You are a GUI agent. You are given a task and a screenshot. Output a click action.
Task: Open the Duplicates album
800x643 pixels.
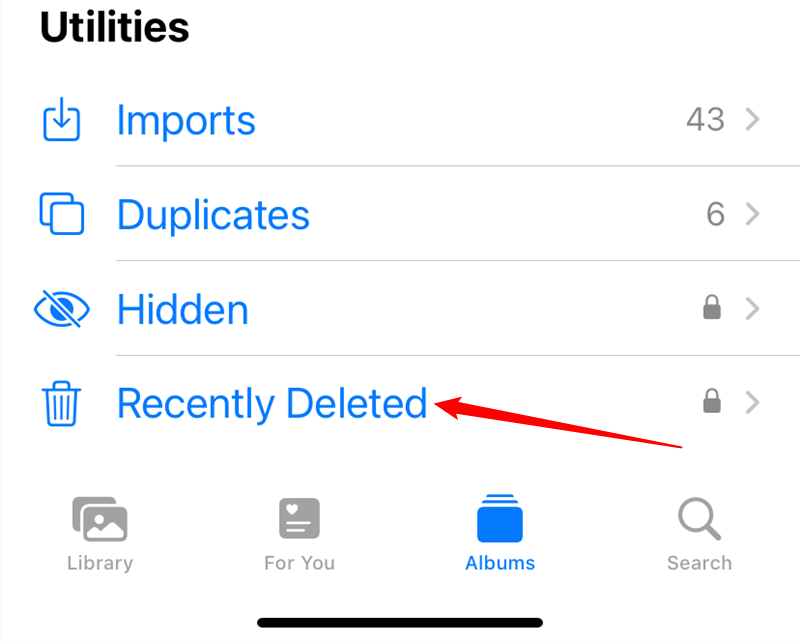pos(213,215)
